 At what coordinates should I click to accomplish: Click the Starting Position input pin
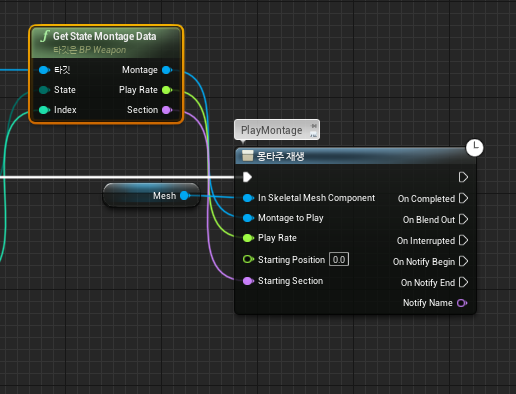tap(248, 259)
